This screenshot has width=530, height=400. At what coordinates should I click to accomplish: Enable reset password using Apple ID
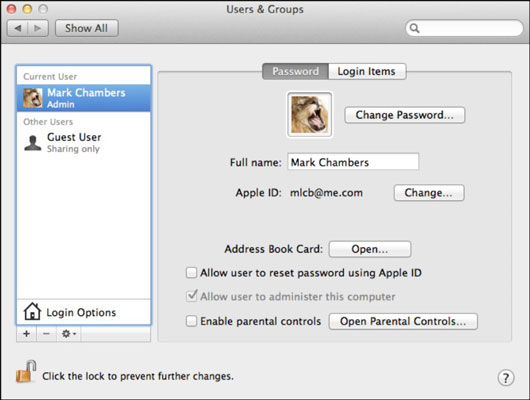(191, 273)
